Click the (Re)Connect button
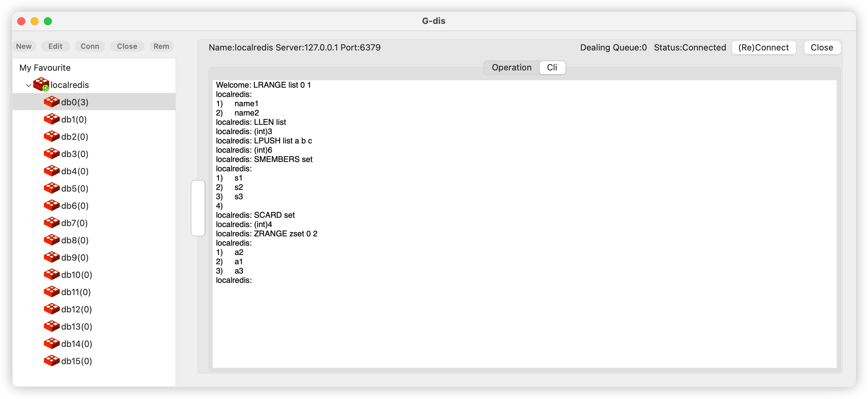The height and width of the screenshot is (399, 868). [x=764, y=47]
